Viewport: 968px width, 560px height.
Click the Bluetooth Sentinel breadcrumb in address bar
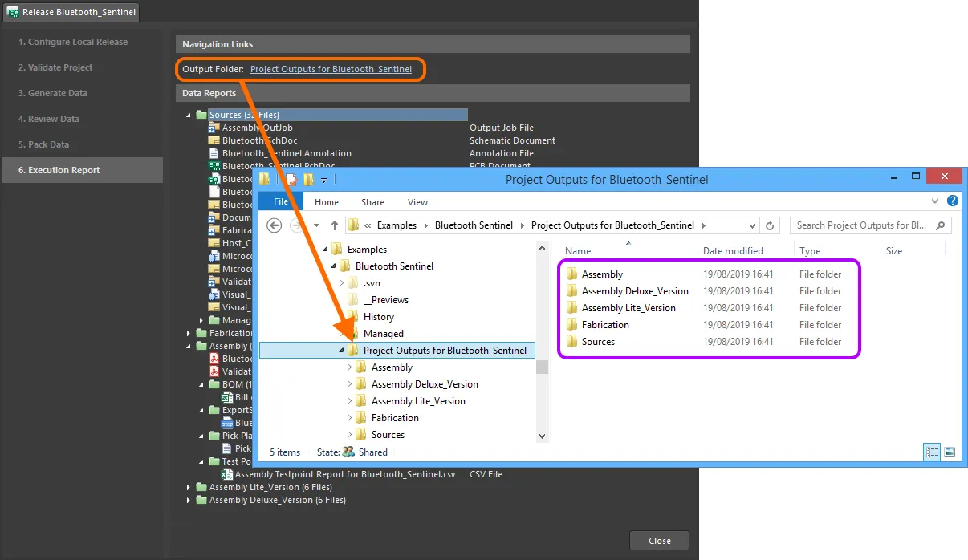[x=474, y=225]
